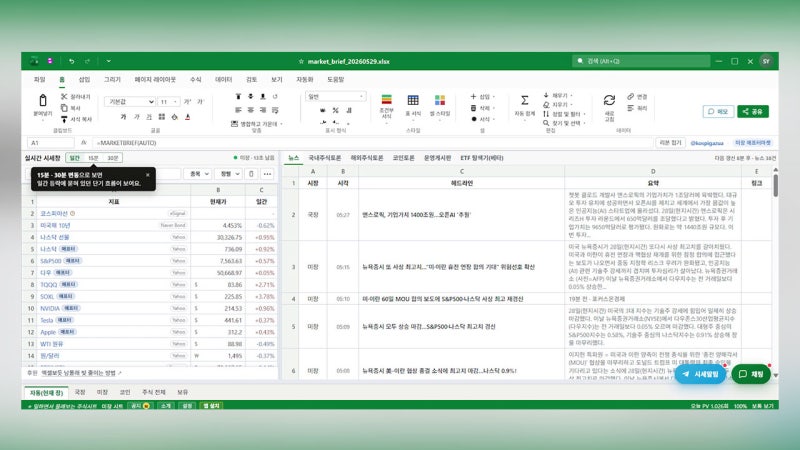Screen dimensions: 800x450
Task: Click the red font color icon
Action: tap(188, 117)
